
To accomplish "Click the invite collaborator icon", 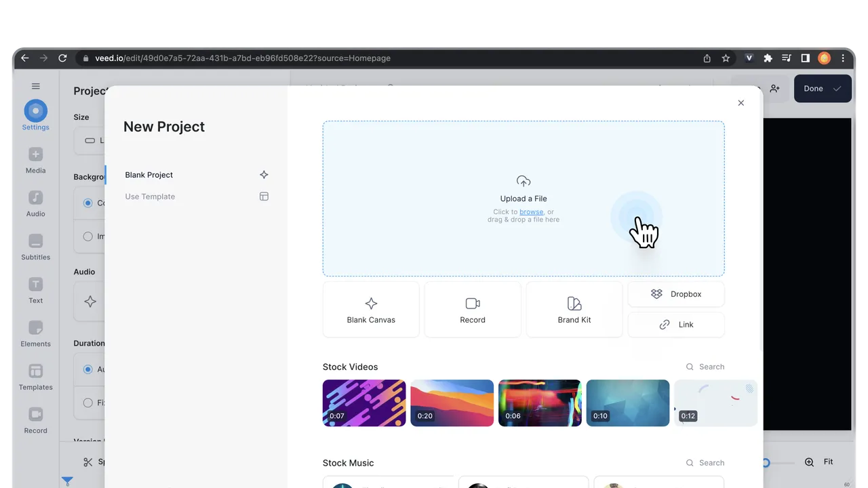I will point(775,89).
